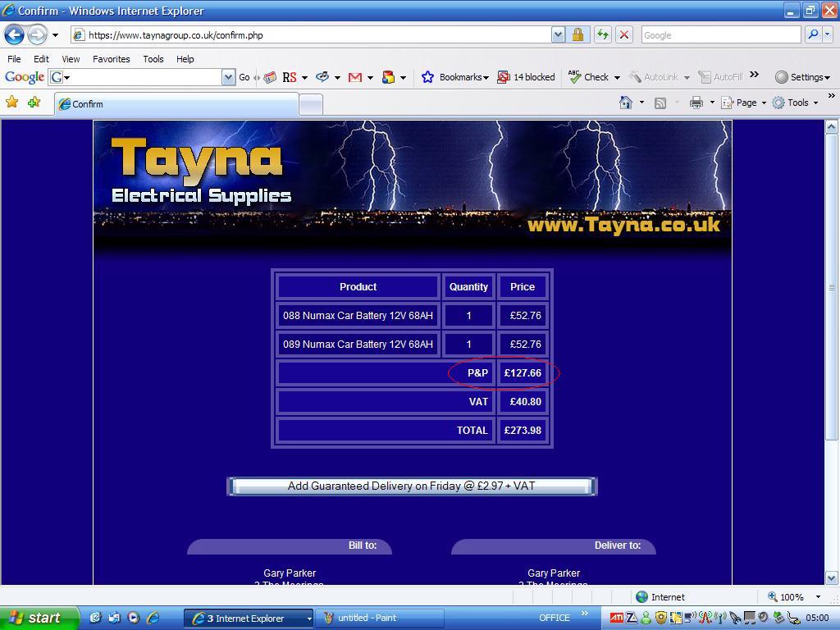
Task: Click Add to Favorites icon
Action: [34, 103]
